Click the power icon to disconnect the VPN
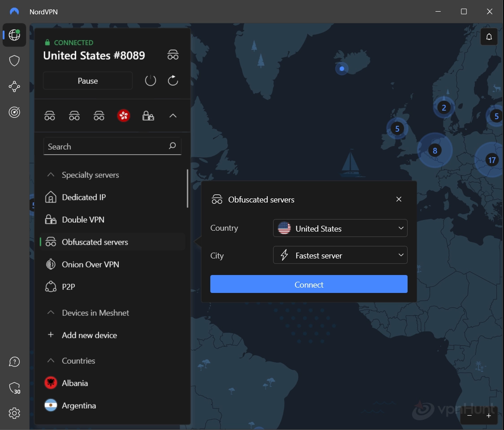The height and width of the screenshot is (430, 504). point(150,81)
